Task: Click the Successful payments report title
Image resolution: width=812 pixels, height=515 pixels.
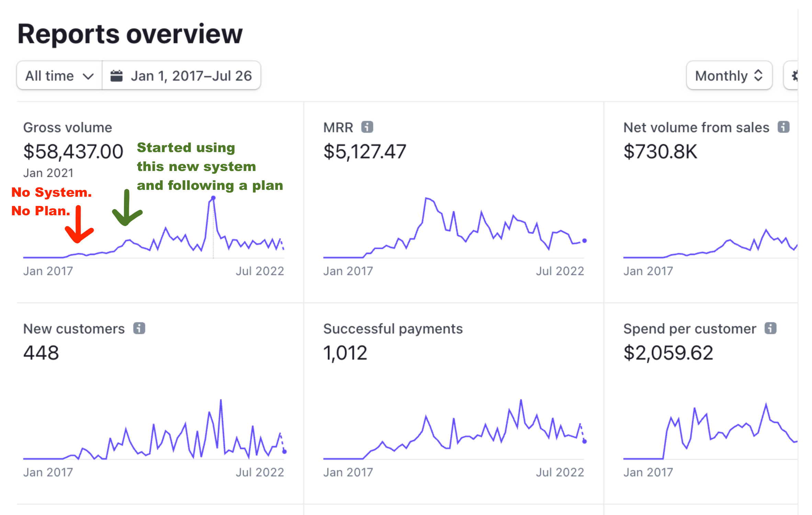Action: tap(393, 329)
